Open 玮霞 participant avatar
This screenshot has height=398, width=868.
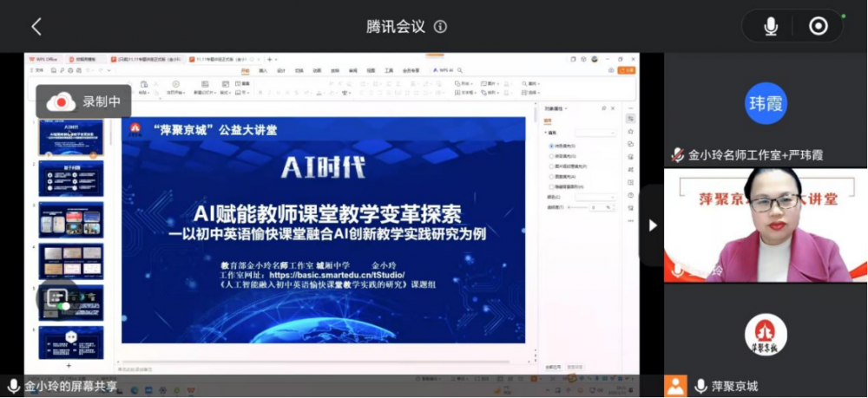coord(766,103)
